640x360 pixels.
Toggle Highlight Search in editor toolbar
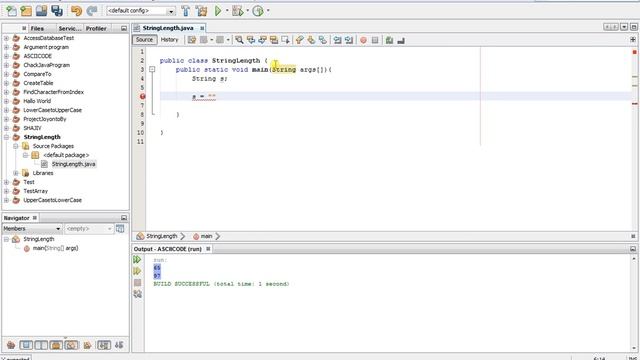(x=274, y=40)
